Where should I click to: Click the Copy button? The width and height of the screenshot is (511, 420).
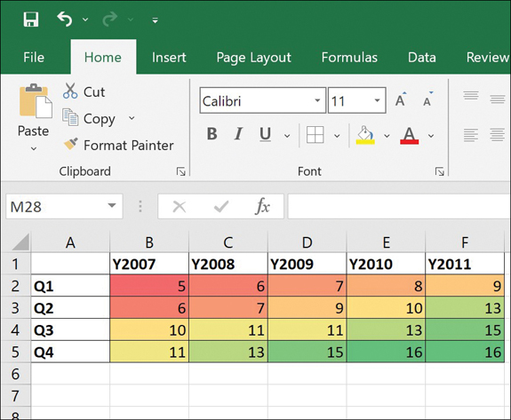pos(89,118)
